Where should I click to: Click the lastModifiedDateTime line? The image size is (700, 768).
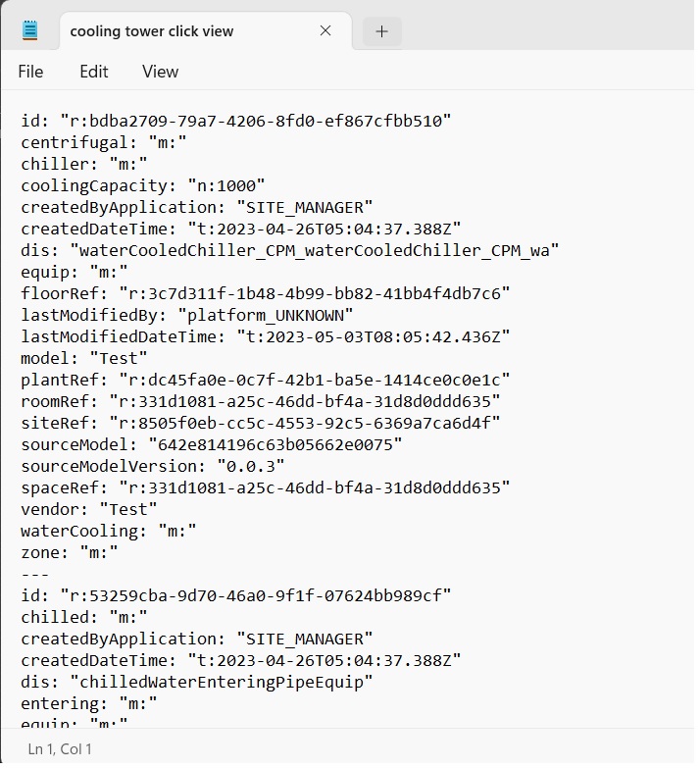point(266,337)
